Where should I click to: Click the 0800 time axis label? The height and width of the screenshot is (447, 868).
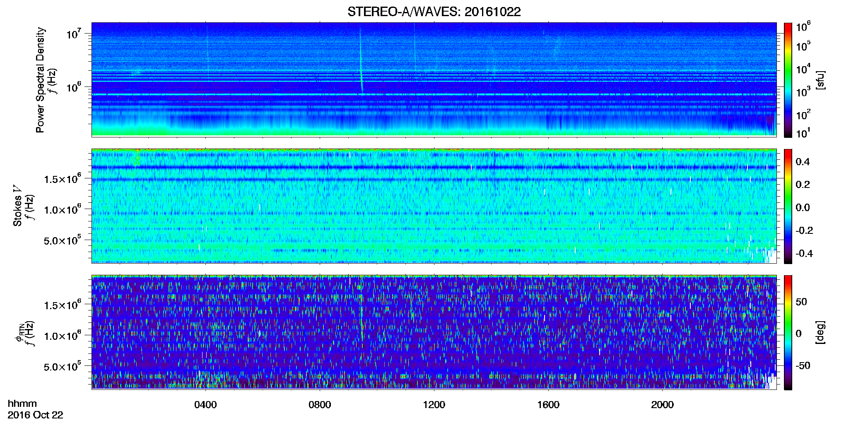[320, 405]
